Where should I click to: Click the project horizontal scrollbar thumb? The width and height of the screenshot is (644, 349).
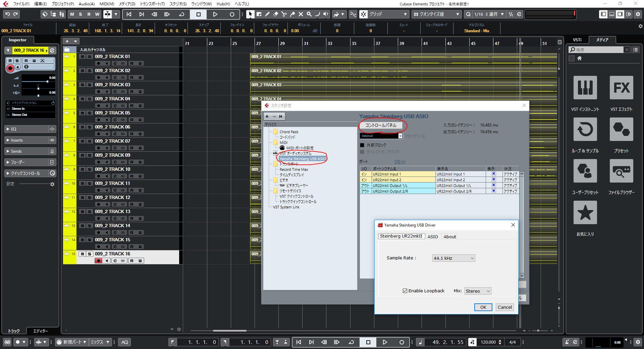[x=230, y=331]
